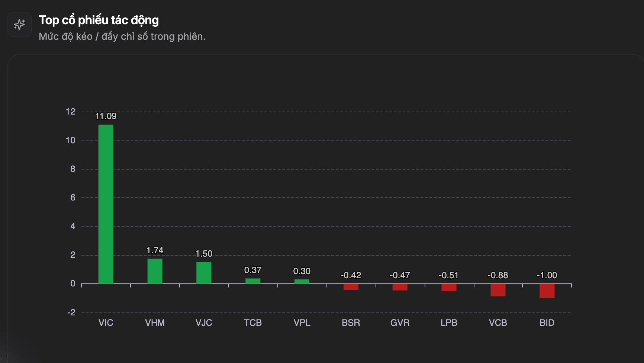The image size is (644, 363).
Task: Select the green VJC bar
Action: click(204, 273)
